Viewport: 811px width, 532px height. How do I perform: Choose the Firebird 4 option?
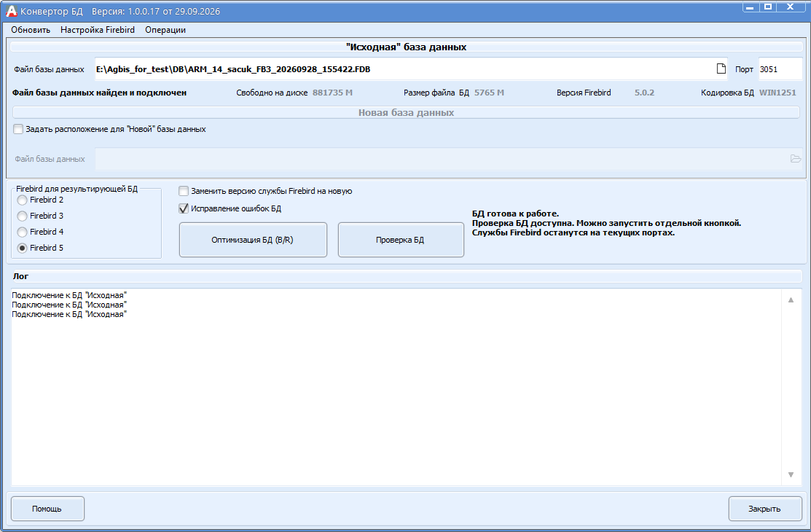23,232
